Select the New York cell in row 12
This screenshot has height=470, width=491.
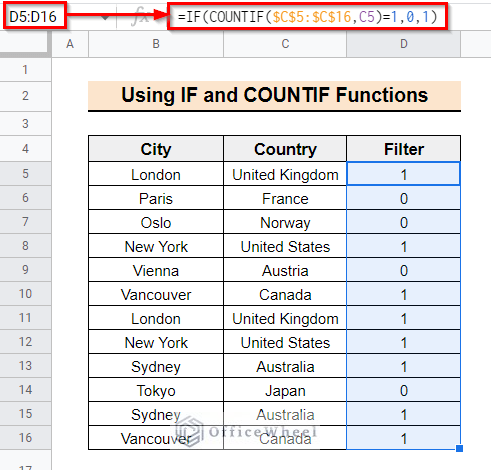pos(156,342)
